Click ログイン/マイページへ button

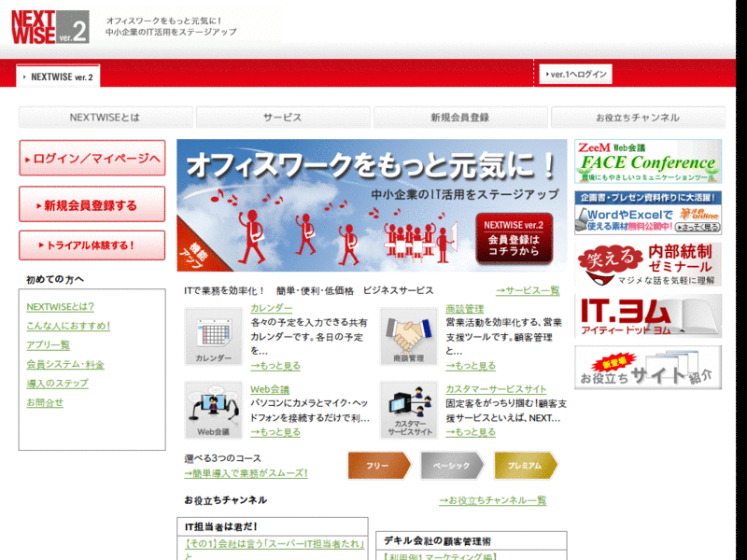coord(92,158)
